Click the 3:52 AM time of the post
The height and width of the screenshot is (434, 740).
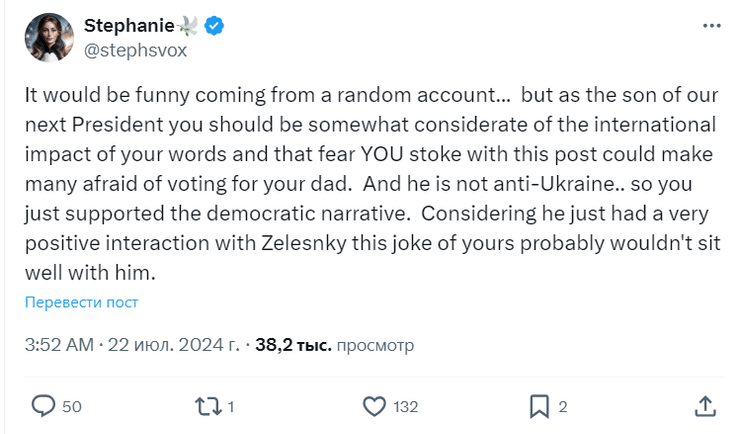[58, 345]
